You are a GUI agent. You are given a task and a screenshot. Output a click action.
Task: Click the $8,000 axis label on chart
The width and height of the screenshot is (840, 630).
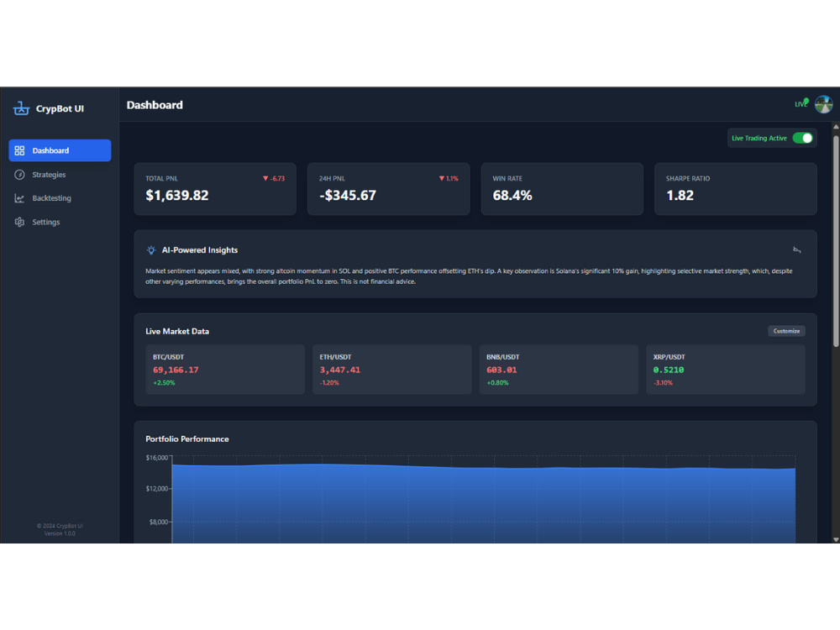click(x=159, y=522)
